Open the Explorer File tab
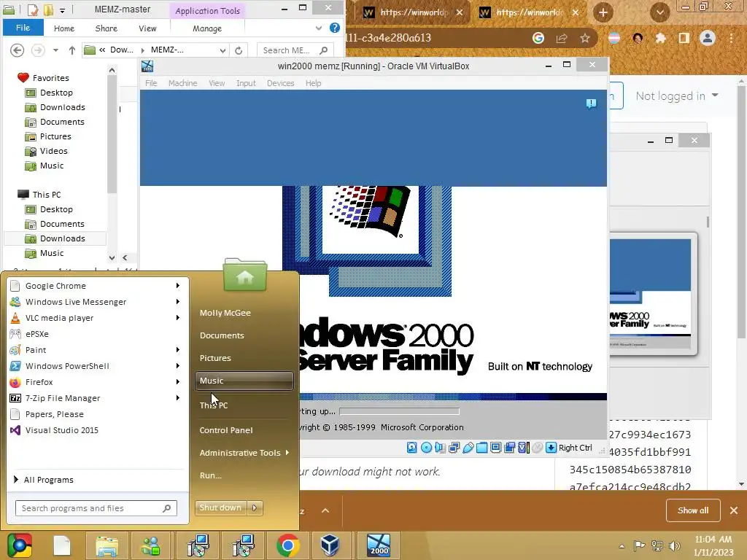Viewport: 747px width, 560px height. [x=23, y=28]
